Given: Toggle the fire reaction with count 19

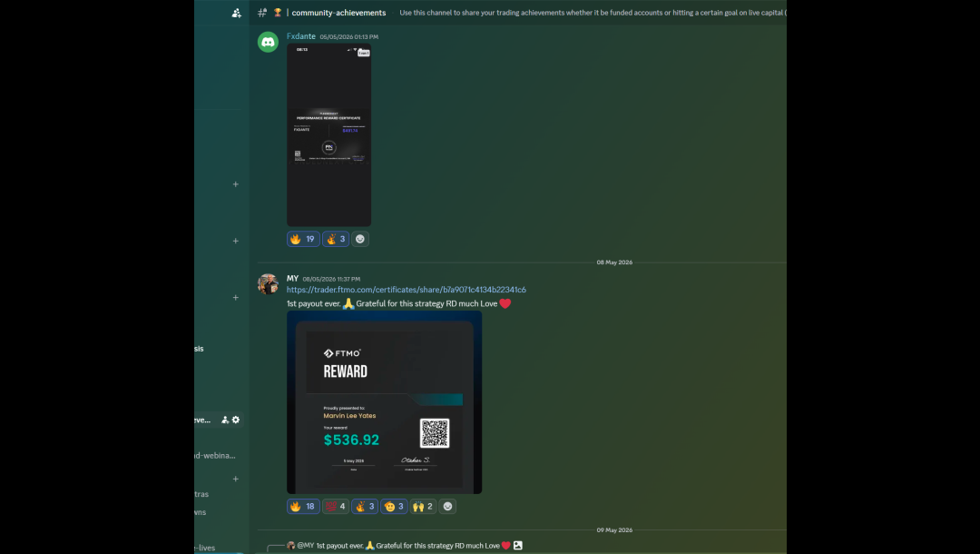Looking at the screenshot, I should click(303, 239).
